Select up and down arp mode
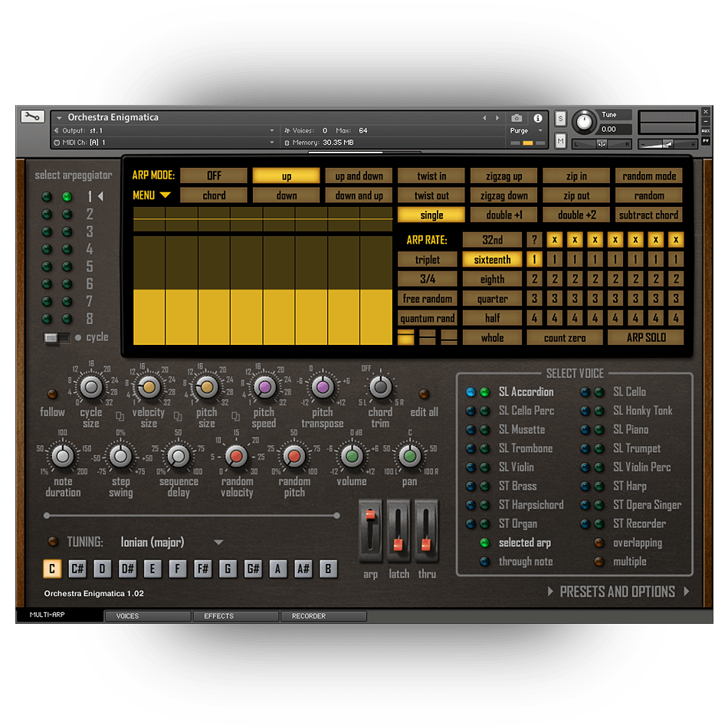The image size is (728, 728). point(359,176)
